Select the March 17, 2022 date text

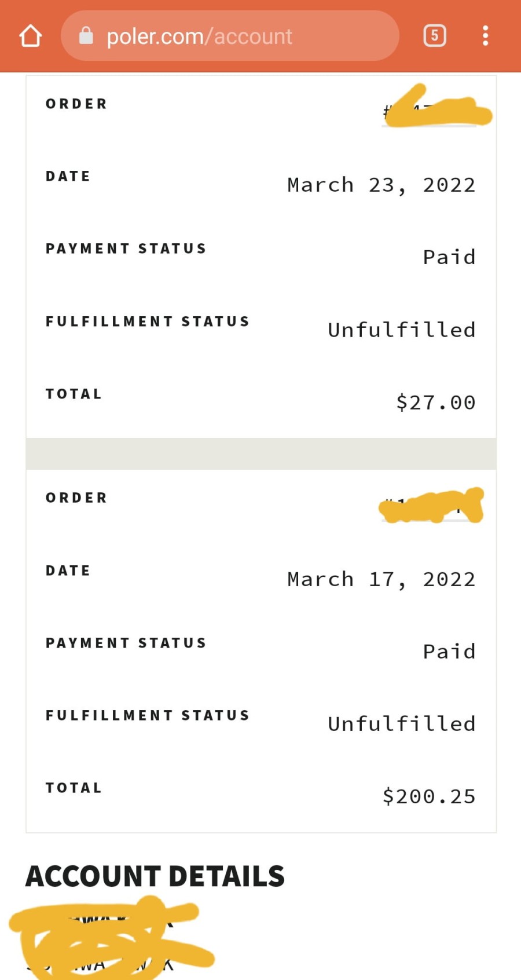click(x=381, y=580)
